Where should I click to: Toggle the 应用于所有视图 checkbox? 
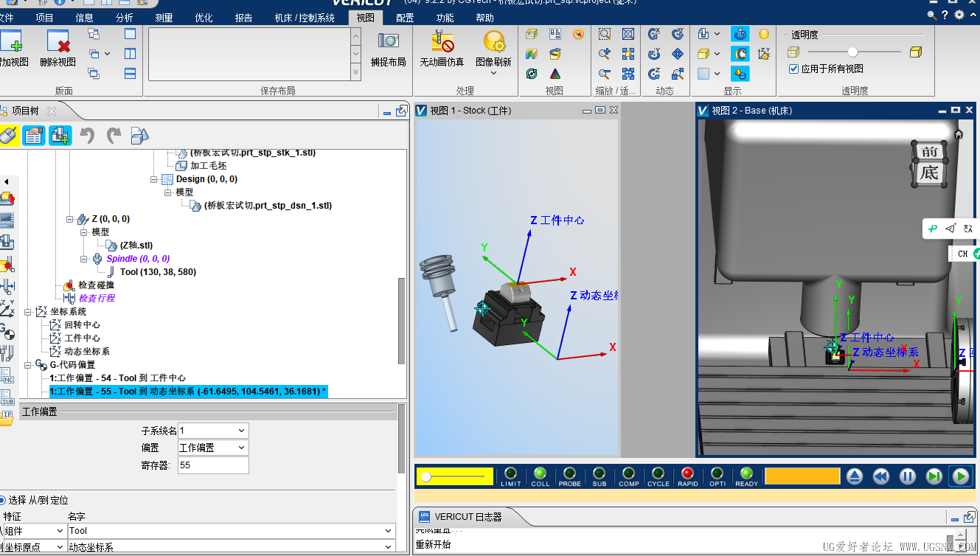[x=793, y=69]
